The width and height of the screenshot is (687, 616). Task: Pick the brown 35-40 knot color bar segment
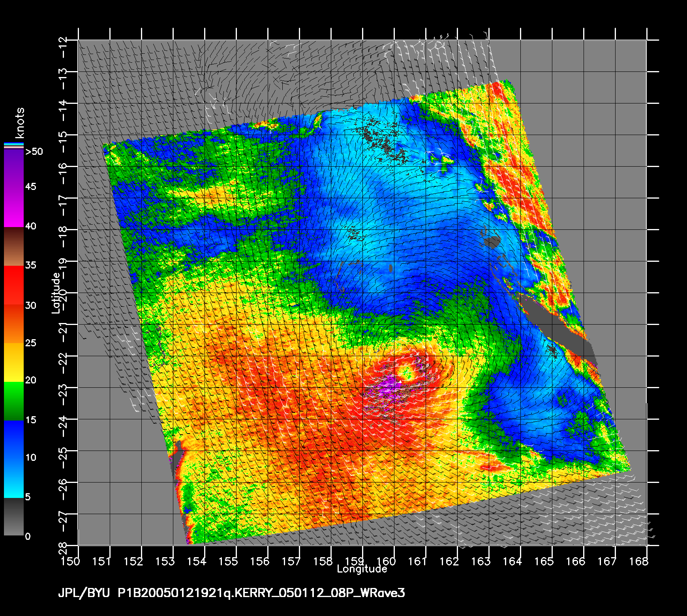click(x=14, y=246)
